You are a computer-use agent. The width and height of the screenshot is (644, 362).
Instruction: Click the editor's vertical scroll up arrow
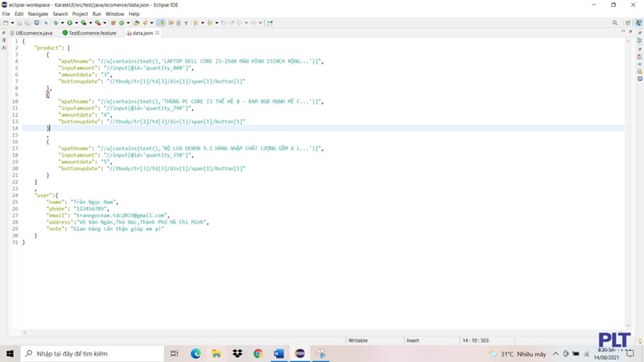(x=628, y=41)
